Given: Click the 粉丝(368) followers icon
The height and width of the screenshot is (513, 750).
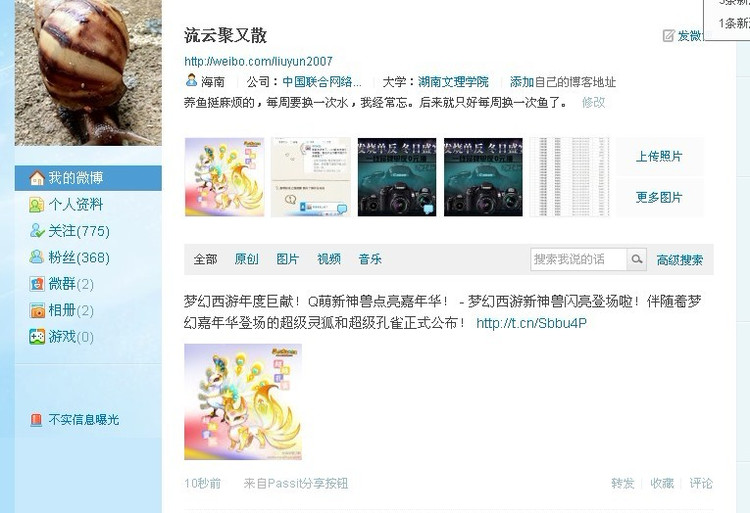Looking at the screenshot, I should (37, 257).
